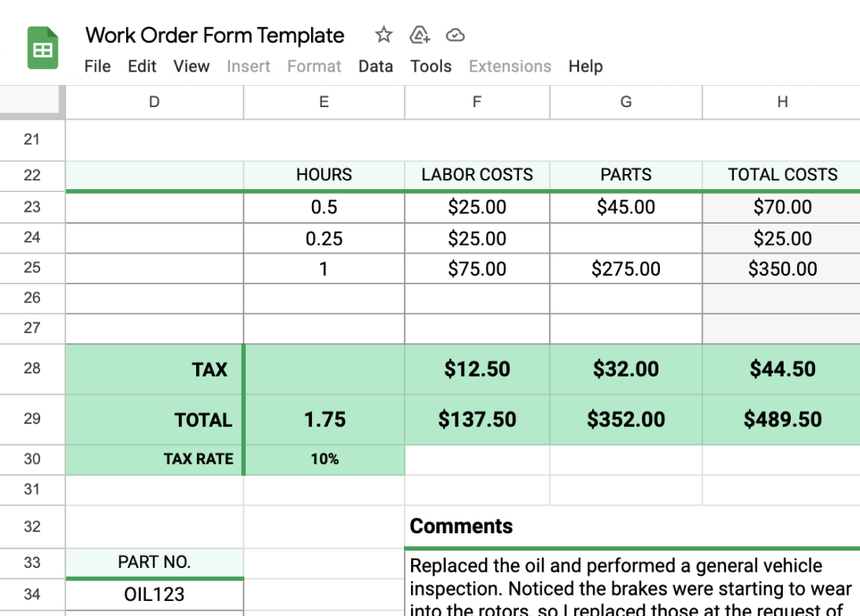Select the blank parts cell in row 24
The width and height of the screenshot is (860, 616).
click(x=626, y=239)
